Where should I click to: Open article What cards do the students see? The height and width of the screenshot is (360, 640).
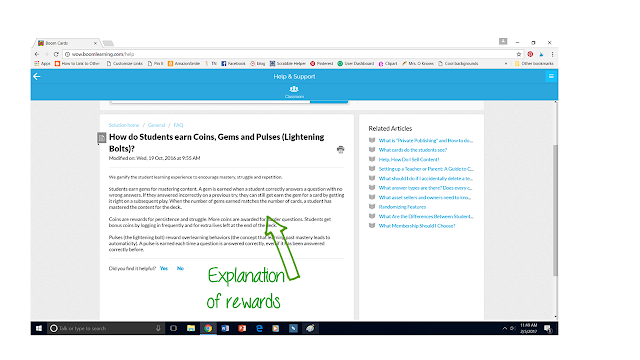[x=413, y=150]
